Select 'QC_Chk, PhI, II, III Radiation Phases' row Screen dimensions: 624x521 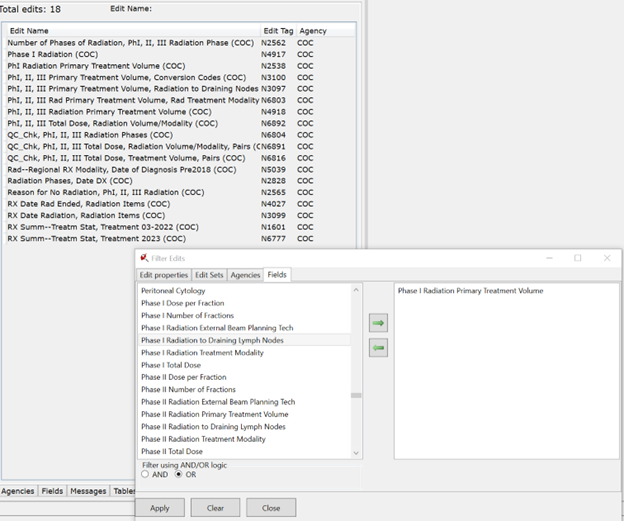[180, 135]
